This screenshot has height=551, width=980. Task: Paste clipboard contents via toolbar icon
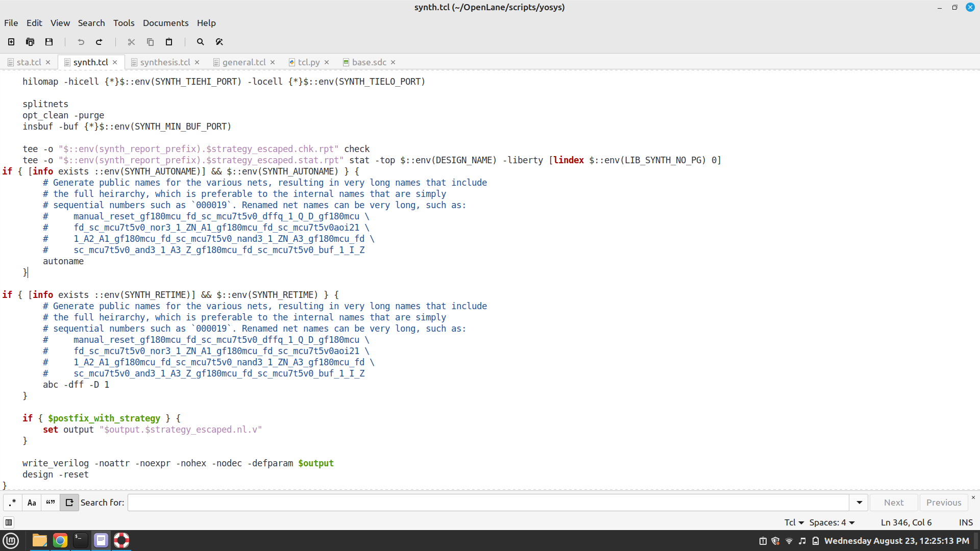(169, 42)
